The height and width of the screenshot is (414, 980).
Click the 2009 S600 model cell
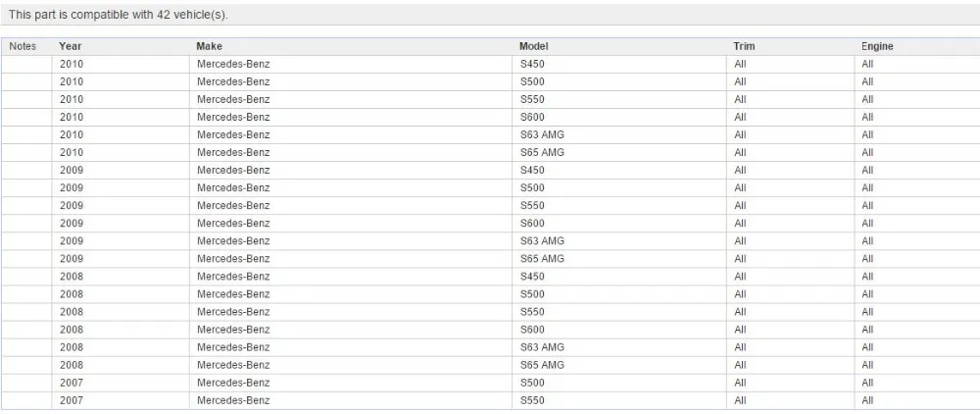(618, 224)
